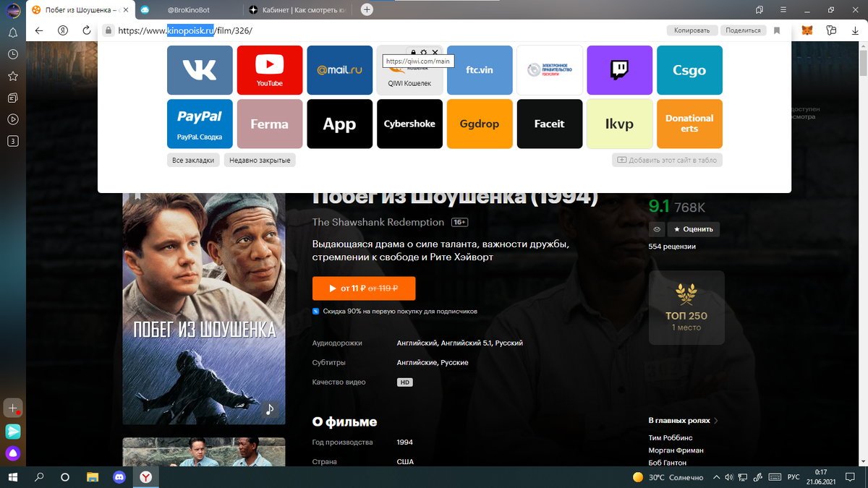
Task: Open the 554 рецензии link
Action: click(x=672, y=247)
